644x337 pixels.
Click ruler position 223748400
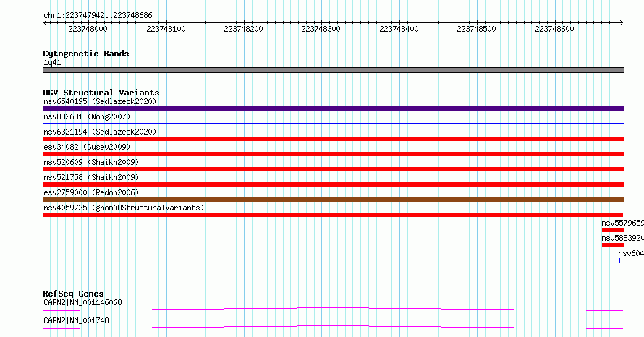click(399, 29)
